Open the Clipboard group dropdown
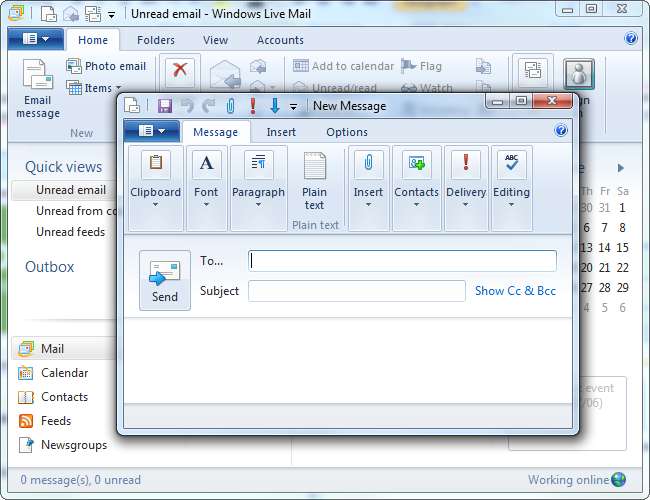The image size is (650, 500). (155, 188)
